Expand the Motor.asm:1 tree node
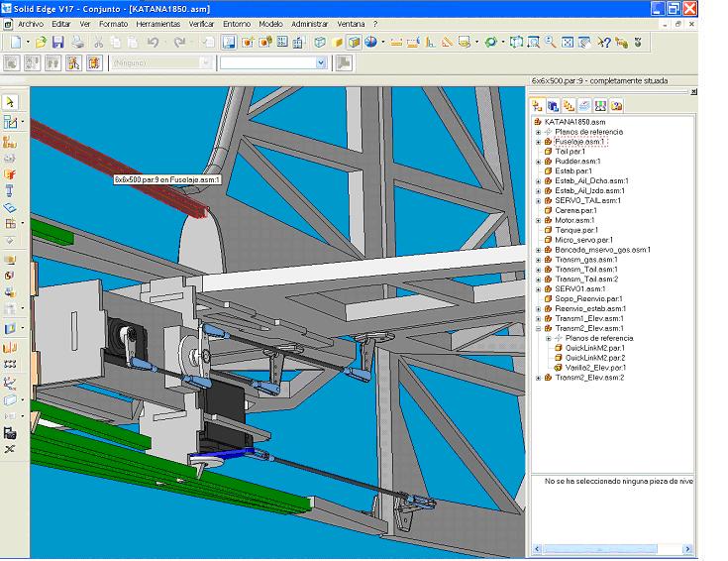 [538, 220]
